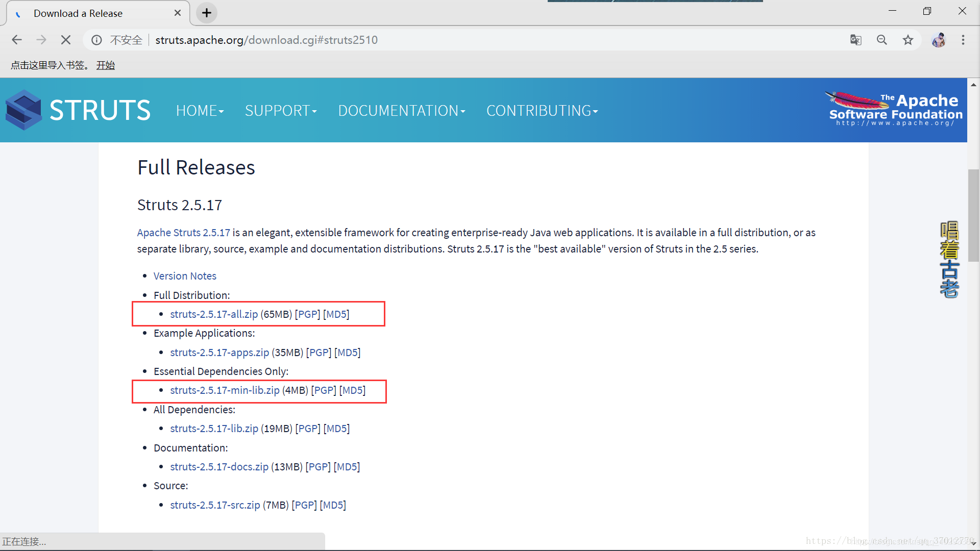Screen dimensions: 980x551
Task: Stop page loading with X button
Action: point(66,40)
